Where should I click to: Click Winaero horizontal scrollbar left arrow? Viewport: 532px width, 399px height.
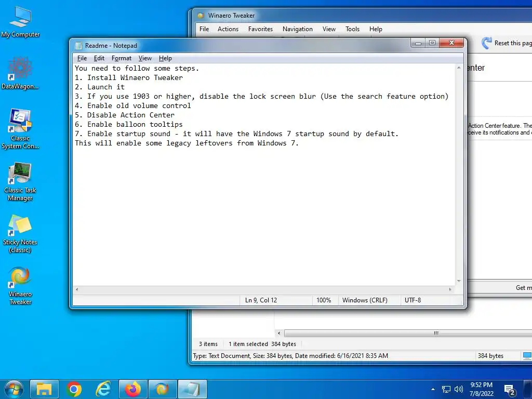click(x=279, y=333)
